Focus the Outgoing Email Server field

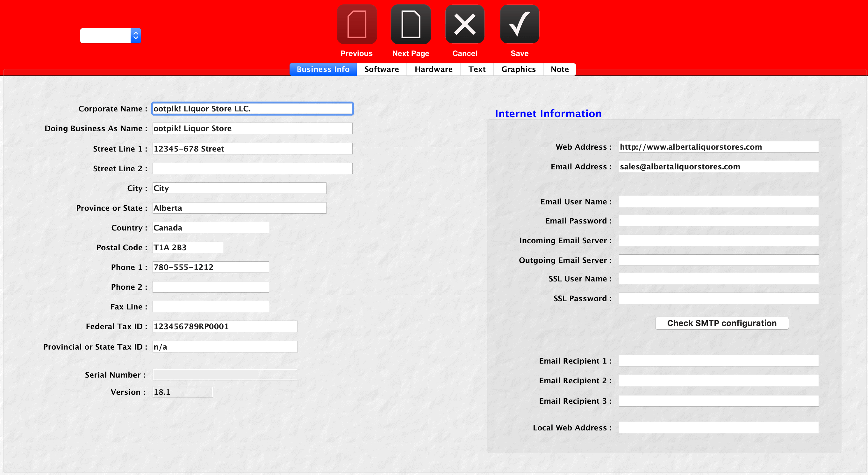718,260
